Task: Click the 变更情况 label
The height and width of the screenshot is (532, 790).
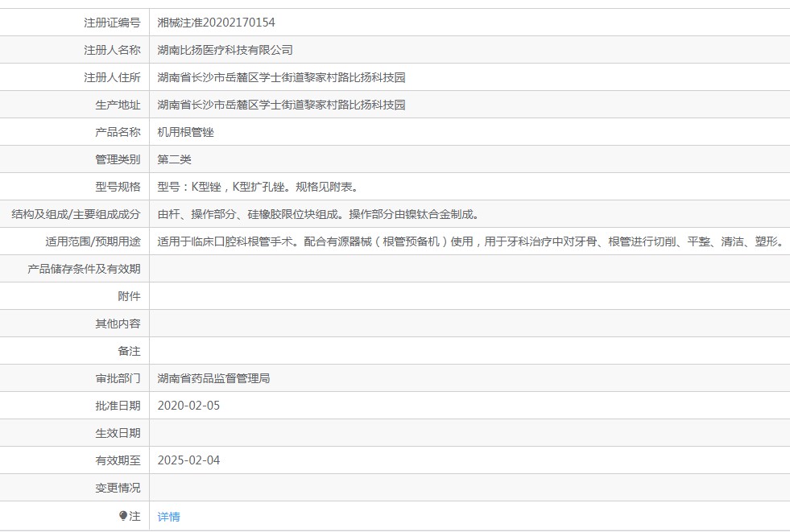Action: pyautogui.click(x=118, y=488)
